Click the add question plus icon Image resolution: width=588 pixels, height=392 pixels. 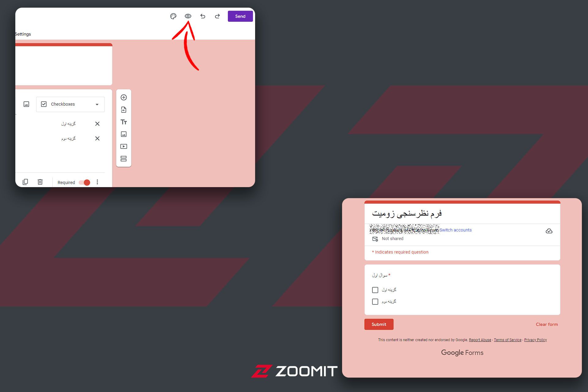(124, 97)
